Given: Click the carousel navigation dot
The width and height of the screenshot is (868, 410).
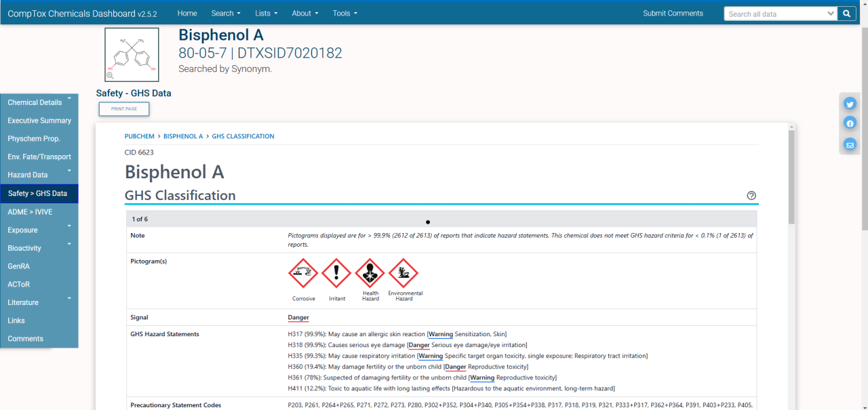Looking at the screenshot, I should (x=427, y=222).
